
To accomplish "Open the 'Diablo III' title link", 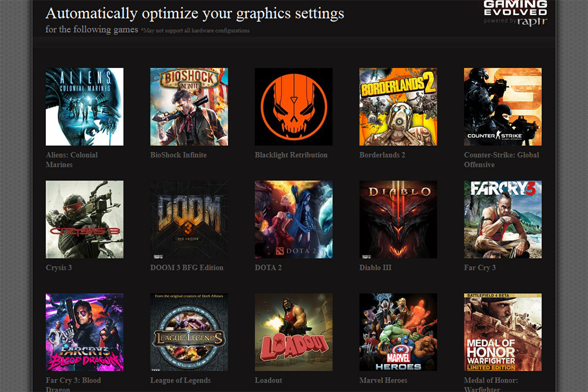I will coord(376,267).
